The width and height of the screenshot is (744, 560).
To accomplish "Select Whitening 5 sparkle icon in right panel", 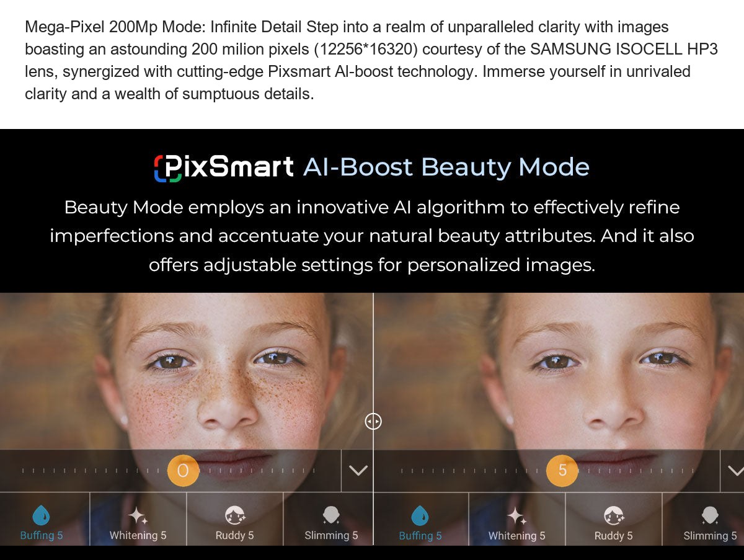I will (x=516, y=515).
